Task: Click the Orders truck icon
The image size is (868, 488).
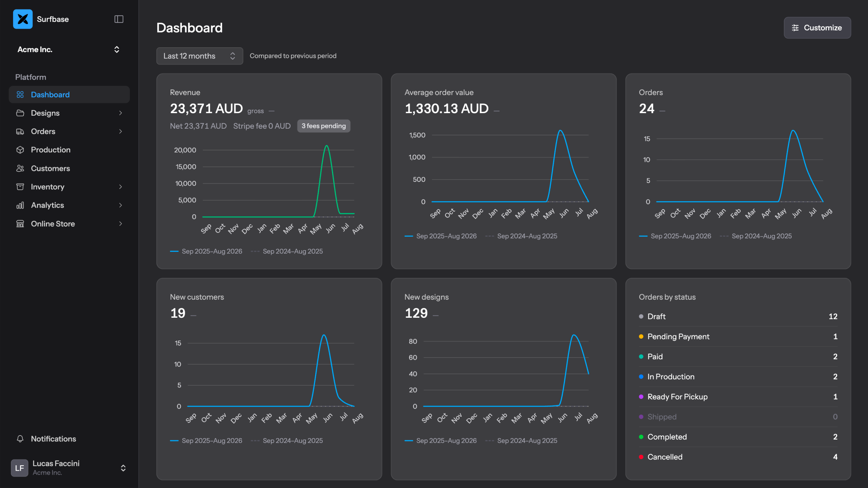Action: pos(20,132)
